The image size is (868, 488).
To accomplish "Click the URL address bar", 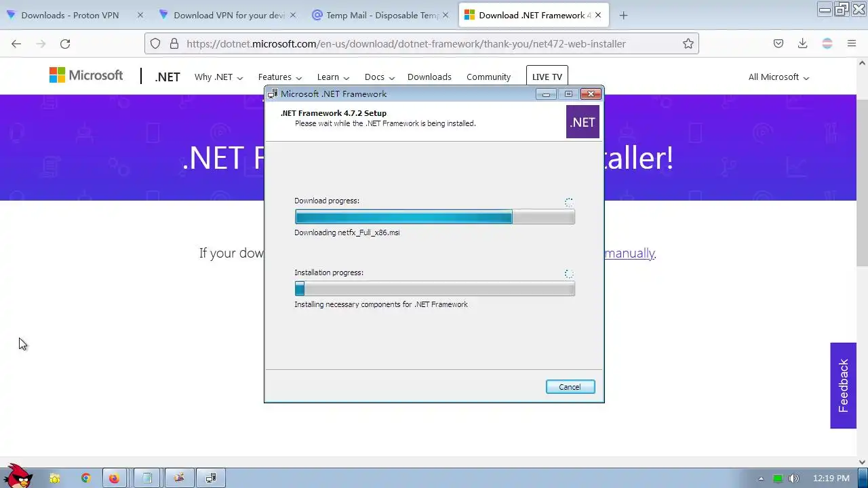I will (x=422, y=43).
